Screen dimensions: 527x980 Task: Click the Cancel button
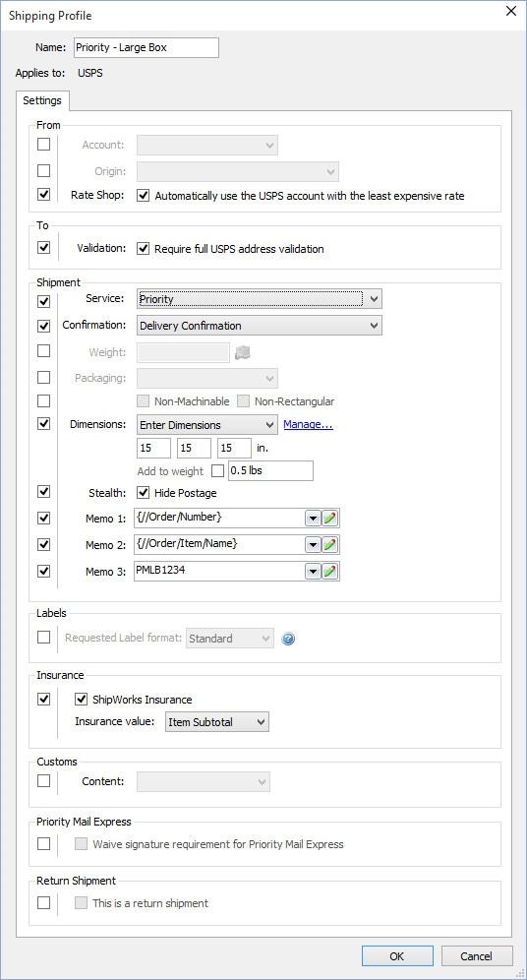477,955
